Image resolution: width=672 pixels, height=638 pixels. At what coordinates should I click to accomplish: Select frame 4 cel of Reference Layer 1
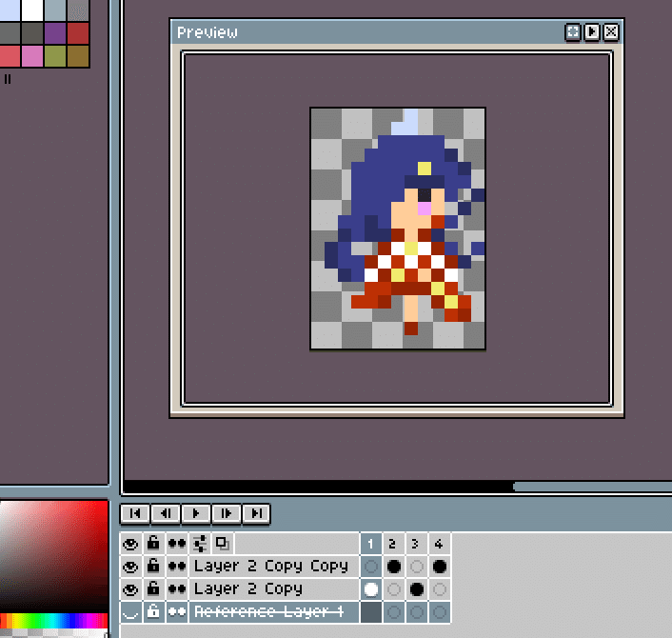[440, 612]
